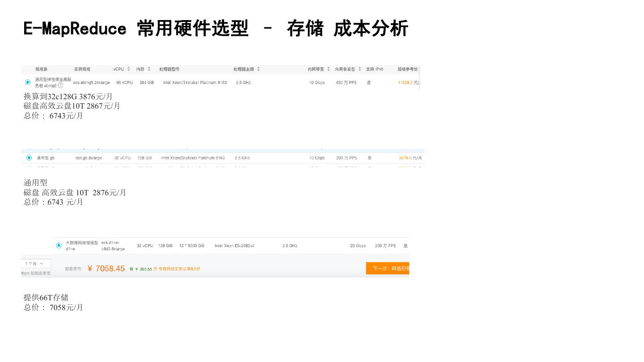Select the 通用型 g5 instance radio button
Viewport: 644px width, 362px height.
(x=29, y=158)
